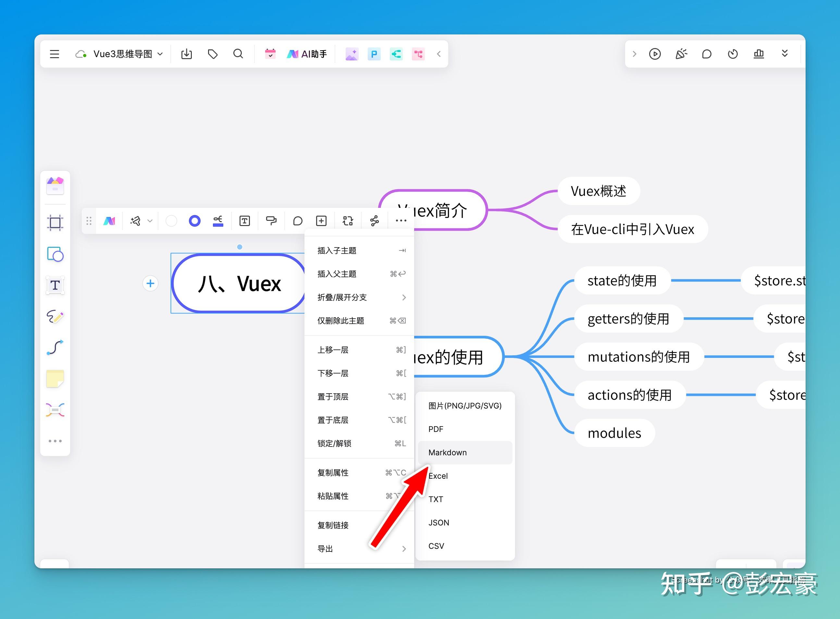Select the Vuex概述 mind map node
Viewport: 840px width, 619px height.
pos(599,191)
